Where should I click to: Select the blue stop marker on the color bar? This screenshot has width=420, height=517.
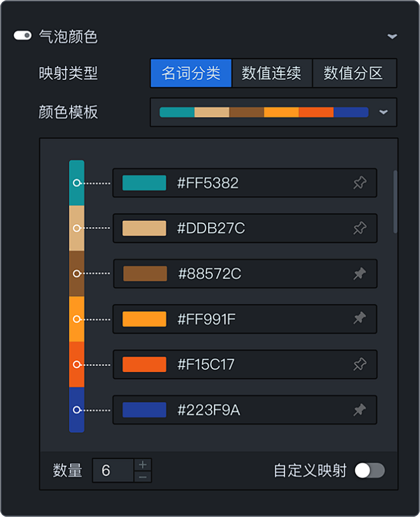tap(77, 410)
